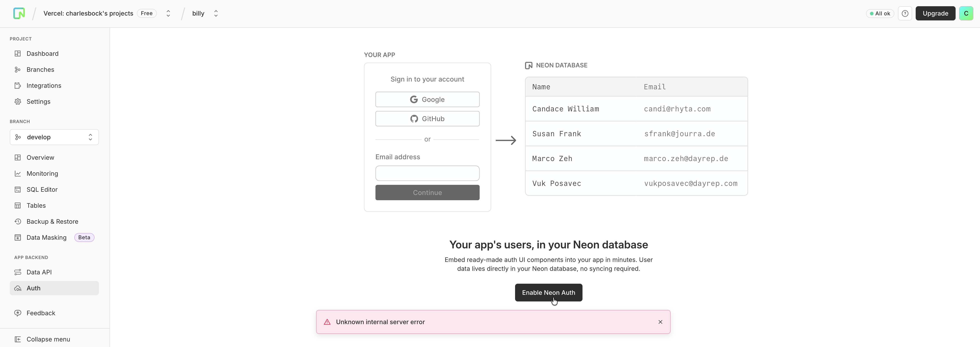
Task: Dismiss the server error alert
Action: (660, 322)
